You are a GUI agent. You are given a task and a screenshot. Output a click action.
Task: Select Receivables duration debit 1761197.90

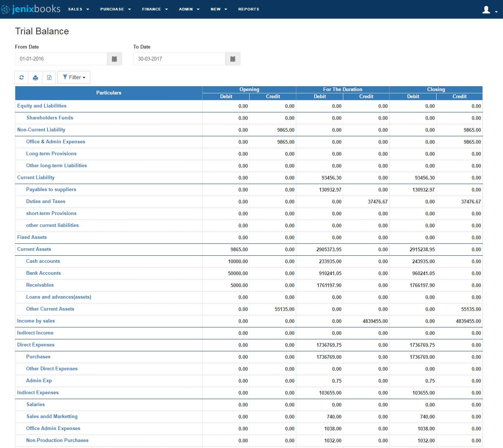pyautogui.click(x=329, y=285)
